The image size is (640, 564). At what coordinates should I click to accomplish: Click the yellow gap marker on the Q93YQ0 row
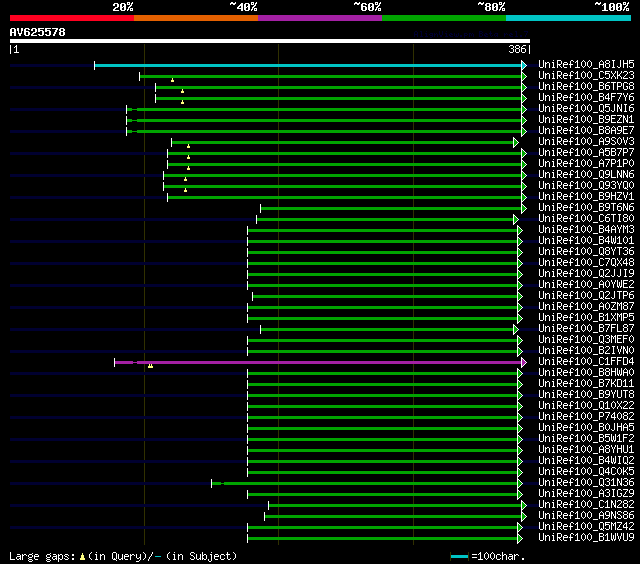coord(185,190)
